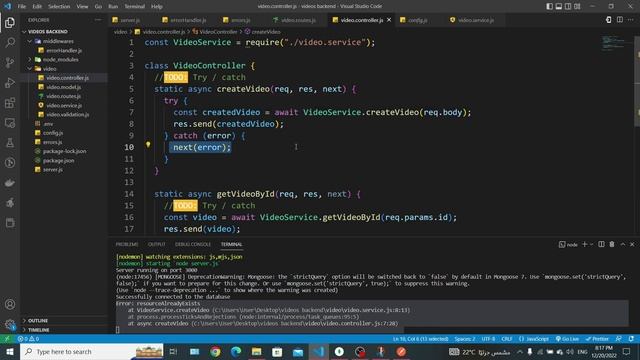Open the new terminal launch profile dropdown
The width and height of the screenshot is (640, 360).
pos(591,244)
